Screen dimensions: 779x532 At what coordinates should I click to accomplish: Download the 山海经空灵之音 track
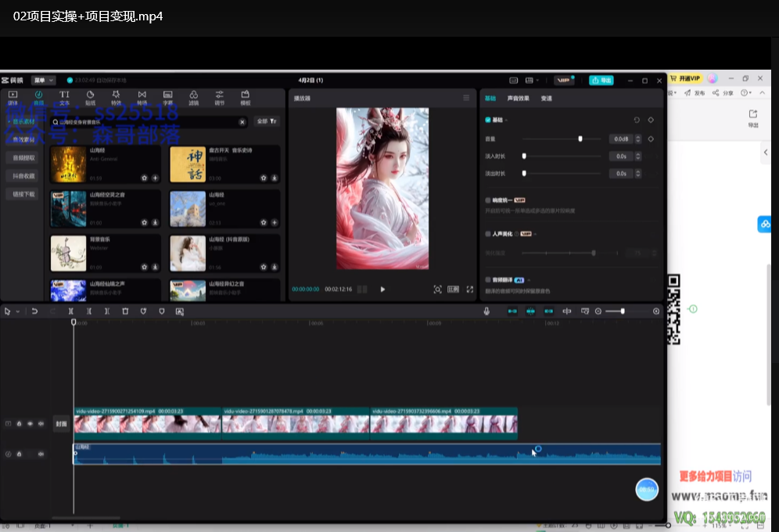tap(155, 222)
